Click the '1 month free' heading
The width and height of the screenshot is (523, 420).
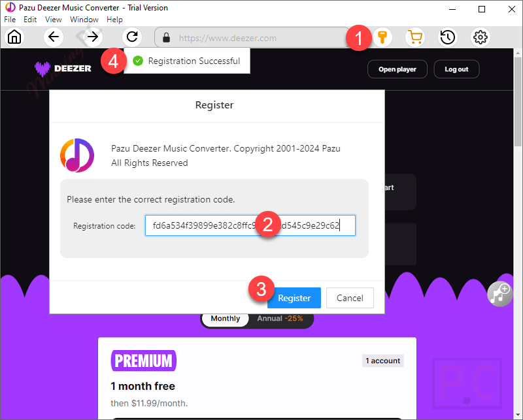(x=143, y=386)
